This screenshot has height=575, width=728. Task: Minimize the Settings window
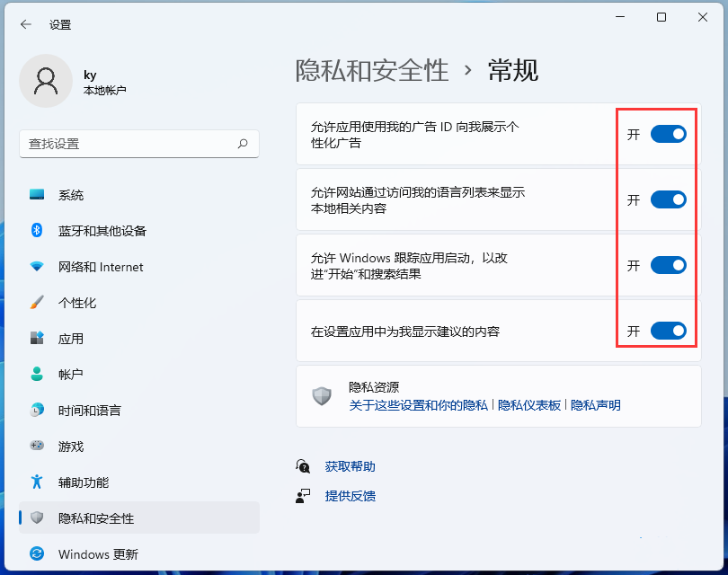(620, 17)
